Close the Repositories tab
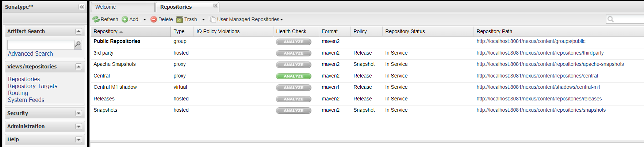 (x=216, y=5)
